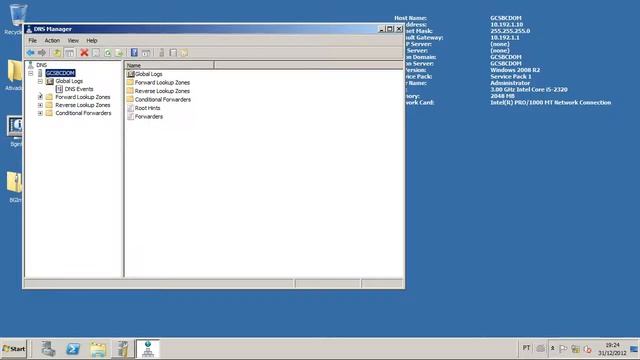Screen dimensions: 640x360
Task: Collapse the GCSBCDOM server node
Action: (x=31, y=73)
